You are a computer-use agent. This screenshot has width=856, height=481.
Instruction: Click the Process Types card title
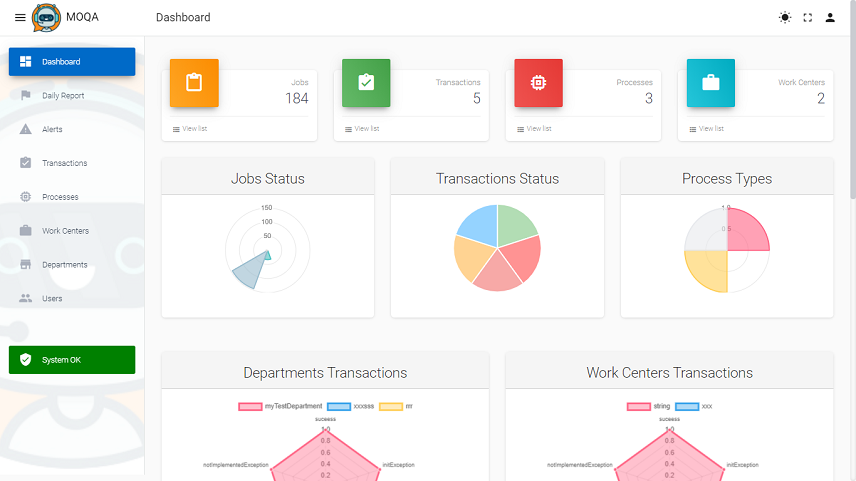tap(727, 179)
